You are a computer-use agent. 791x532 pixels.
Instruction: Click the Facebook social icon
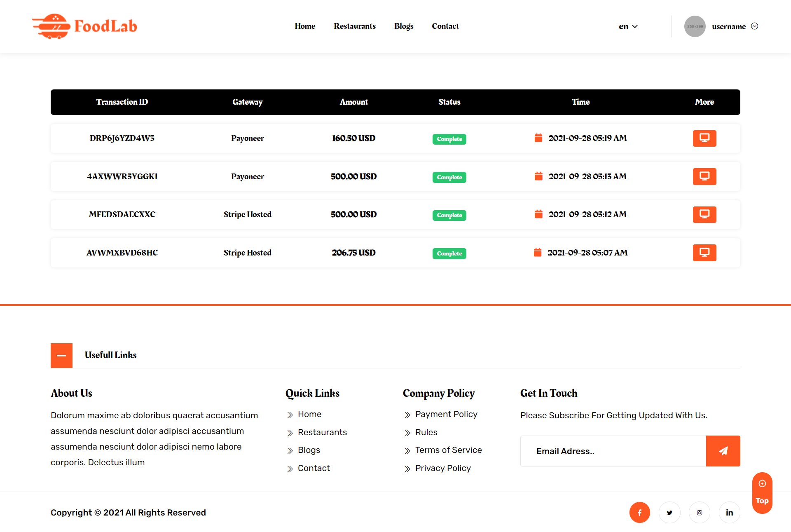point(639,512)
